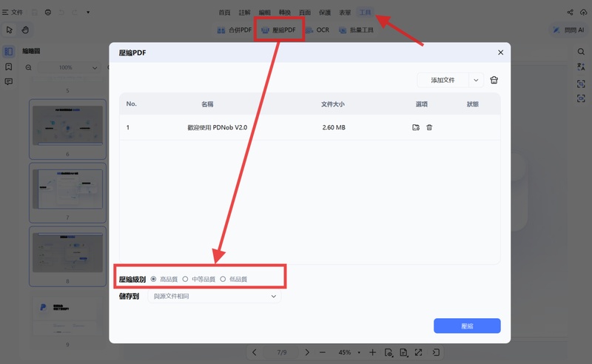Delete row 1 file with trash icon
Viewport: 592px width, 364px height.
429,128
